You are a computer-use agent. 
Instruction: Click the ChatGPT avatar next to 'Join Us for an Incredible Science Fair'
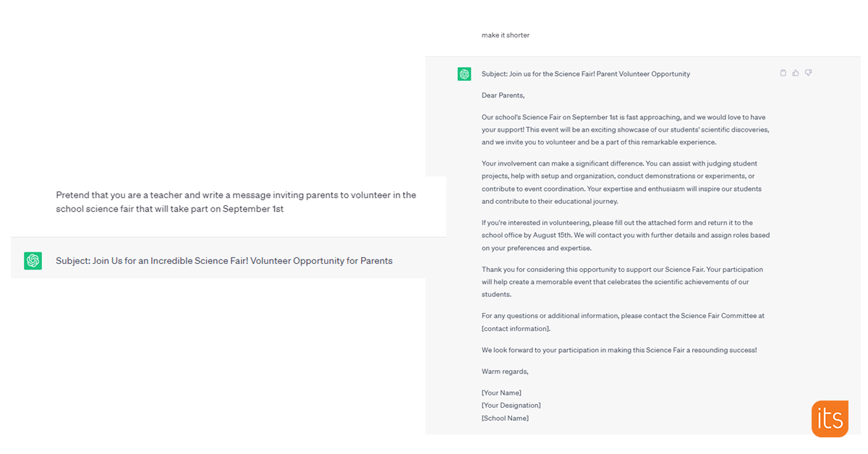tap(33, 261)
